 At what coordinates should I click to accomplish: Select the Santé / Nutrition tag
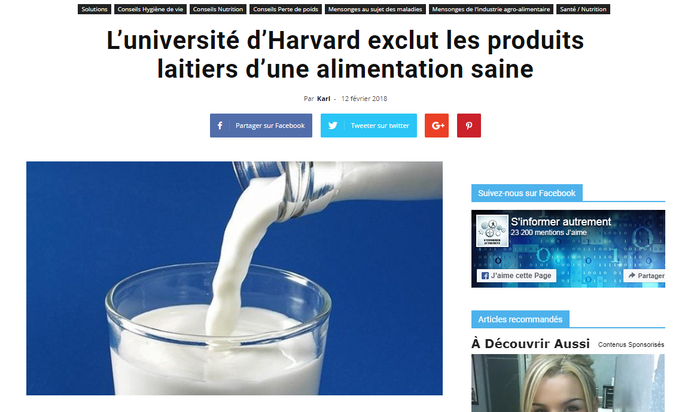click(583, 9)
